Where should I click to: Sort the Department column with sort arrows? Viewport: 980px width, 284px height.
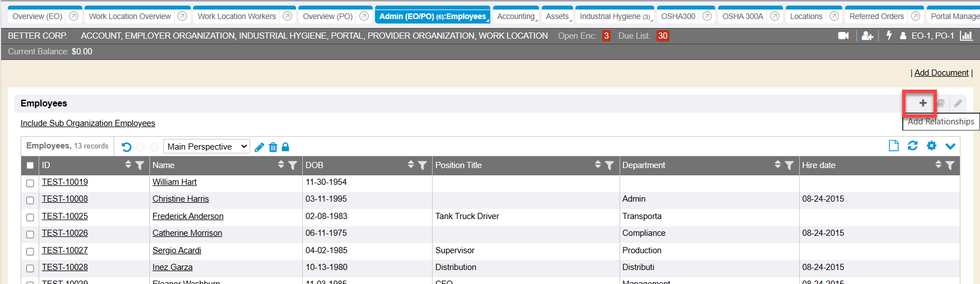tap(777, 165)
